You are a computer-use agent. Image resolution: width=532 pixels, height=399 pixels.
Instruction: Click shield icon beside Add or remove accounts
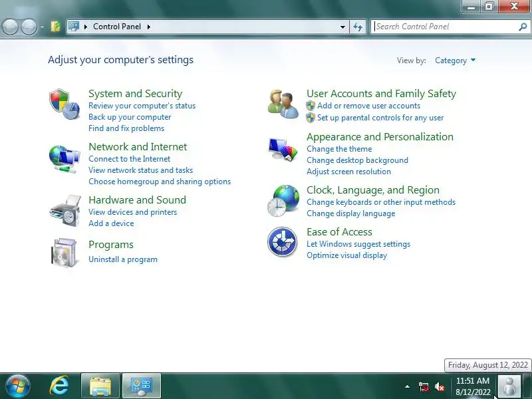tap(310, 106)
